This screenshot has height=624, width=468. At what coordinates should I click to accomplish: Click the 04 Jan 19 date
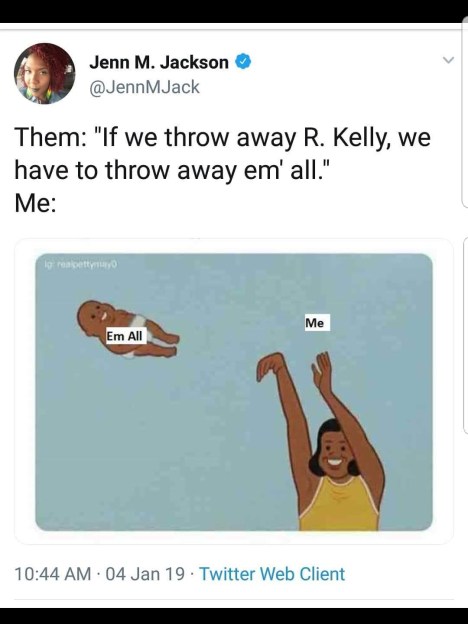point(145,574)
